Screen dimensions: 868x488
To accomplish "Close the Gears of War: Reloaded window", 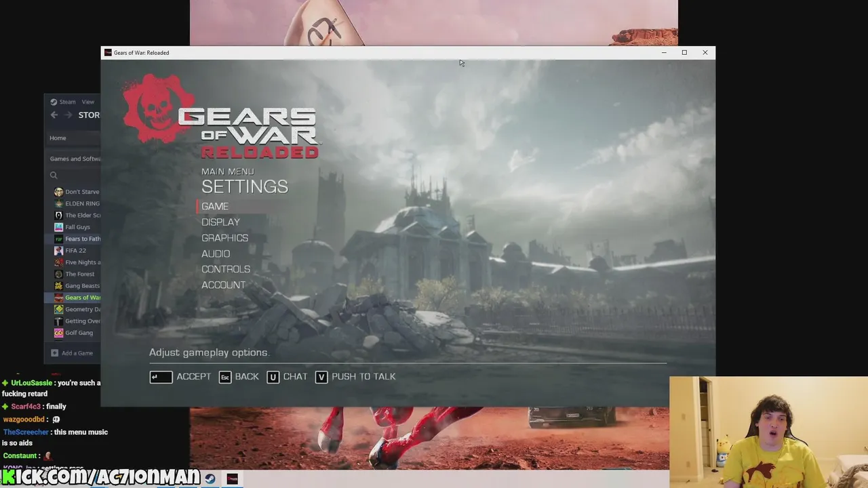I will 705,53.
